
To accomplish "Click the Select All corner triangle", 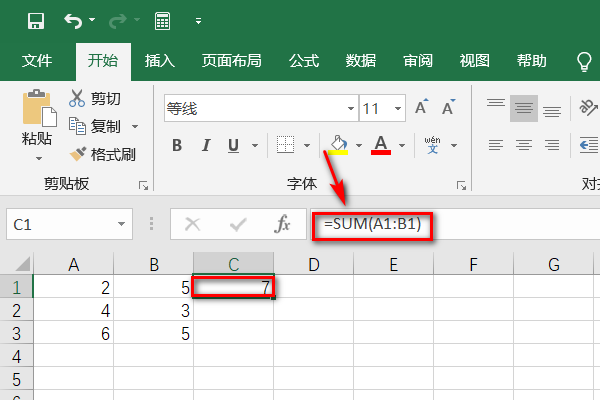I will (x=22, y=264).
